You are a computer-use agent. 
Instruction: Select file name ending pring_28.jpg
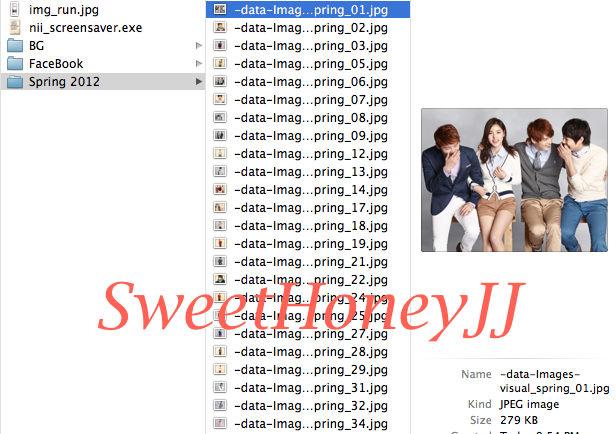(311, 352)
